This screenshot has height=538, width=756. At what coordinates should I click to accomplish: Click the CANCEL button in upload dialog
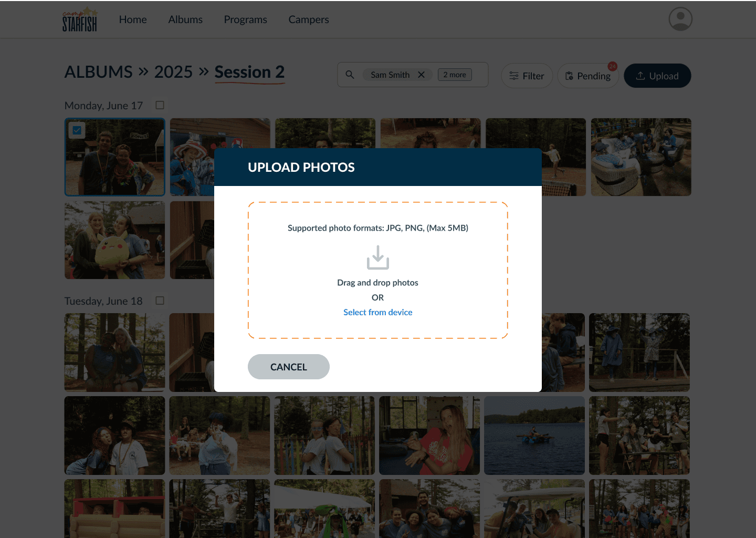pos(289,367)
